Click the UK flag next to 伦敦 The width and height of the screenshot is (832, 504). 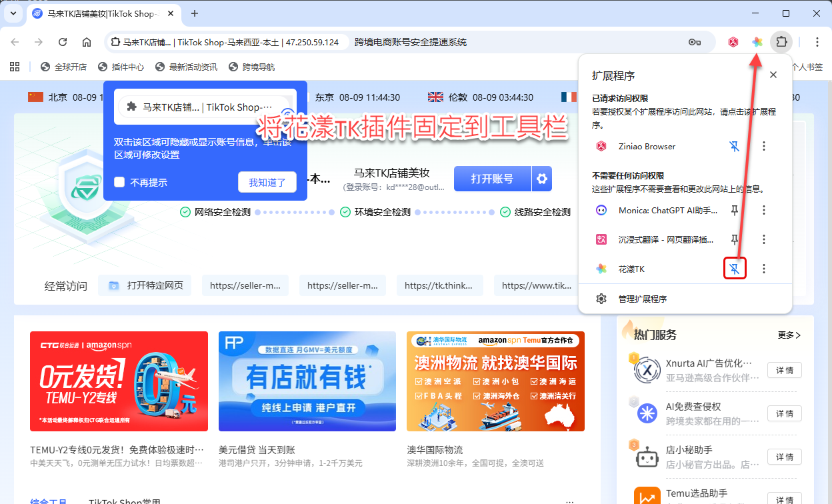click(435, 97)
